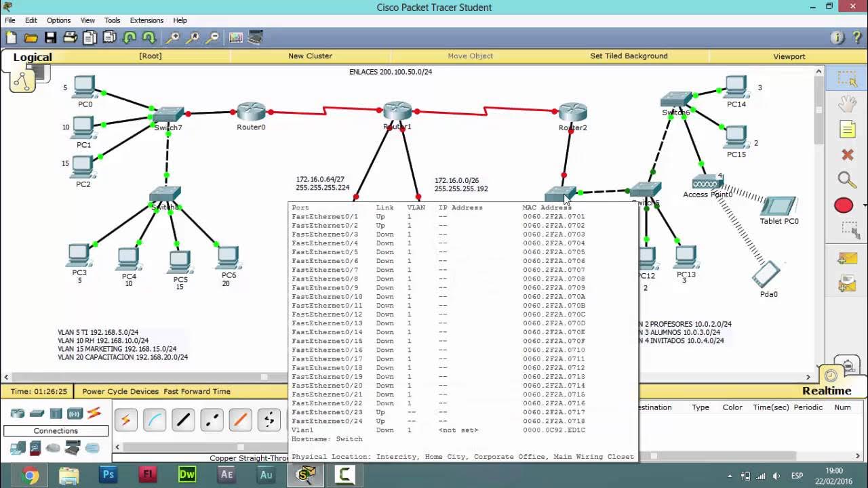
Task: Open the Options menu
Action: (58, 20)
